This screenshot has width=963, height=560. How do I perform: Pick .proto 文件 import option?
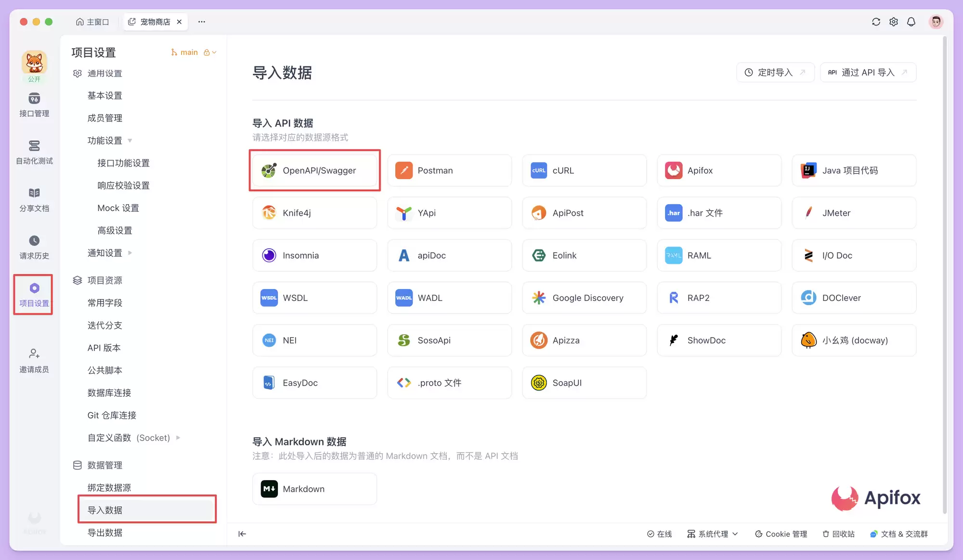pyautogui.click(x=449, y=382)
